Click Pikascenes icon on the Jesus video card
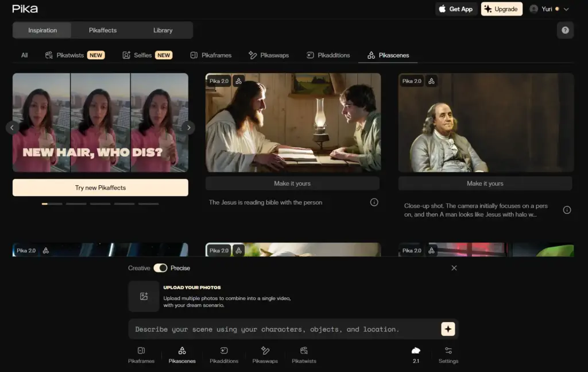Image resolution: width=588 pixels, height=372 pixels. [238, 81]
